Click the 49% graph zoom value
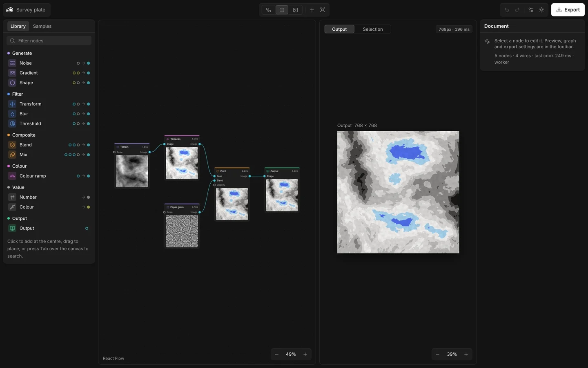 click(291, 354)
